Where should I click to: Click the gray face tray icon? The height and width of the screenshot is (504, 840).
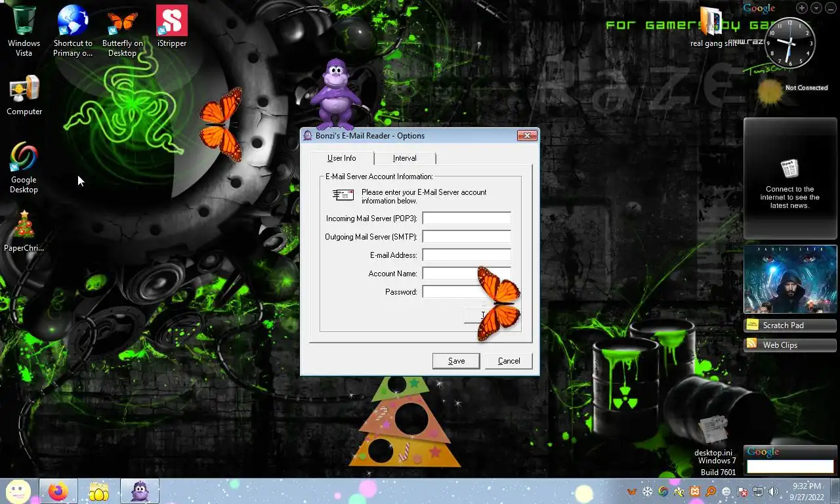726,492
